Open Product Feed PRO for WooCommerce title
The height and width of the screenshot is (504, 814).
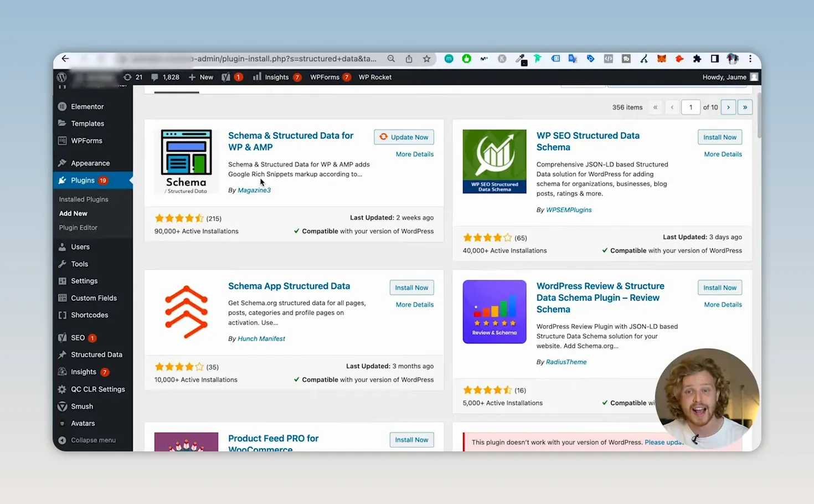[x=273, y=444]
